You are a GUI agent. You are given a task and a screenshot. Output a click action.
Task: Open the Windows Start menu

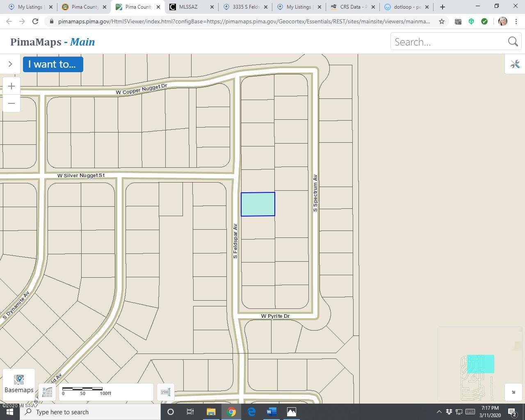10,412
